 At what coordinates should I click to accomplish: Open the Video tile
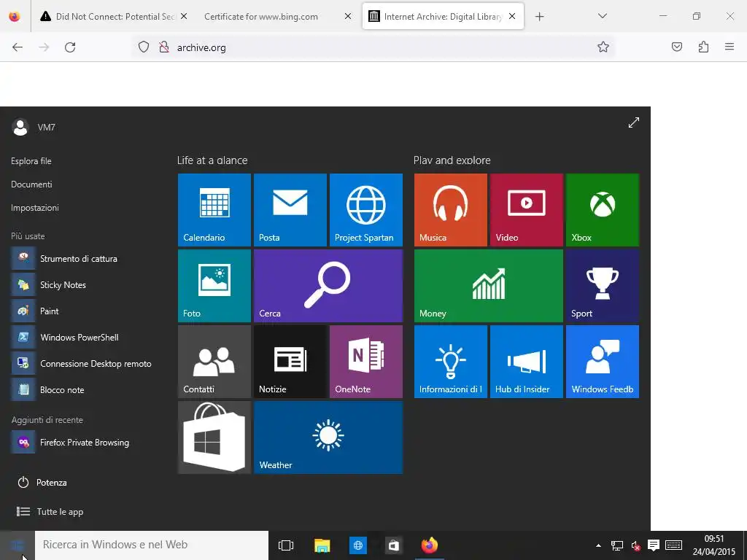tap(527, 209)
